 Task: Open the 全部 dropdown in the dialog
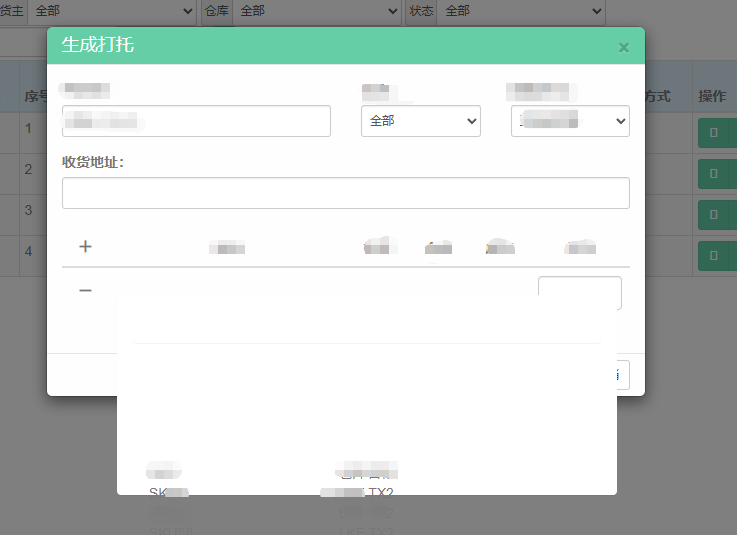pos(421,121)
